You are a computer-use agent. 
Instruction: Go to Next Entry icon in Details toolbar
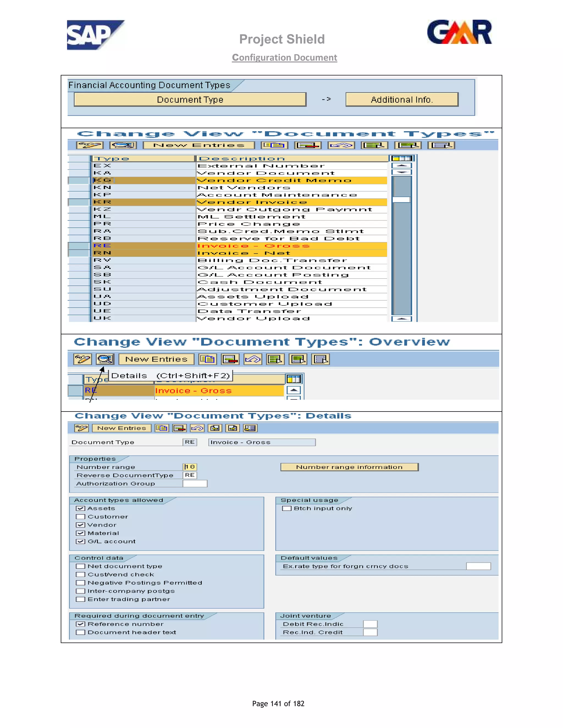[233, 428]
